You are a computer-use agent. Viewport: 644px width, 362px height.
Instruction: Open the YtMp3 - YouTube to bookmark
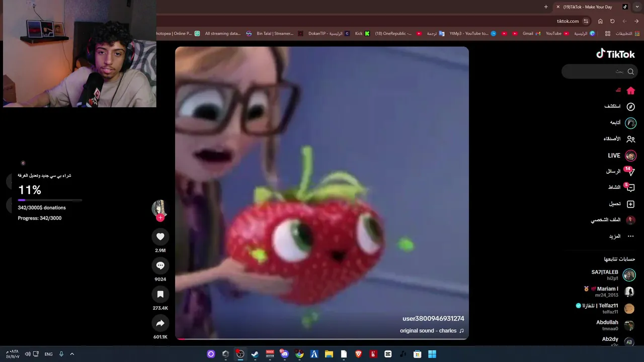coord(472,34)
